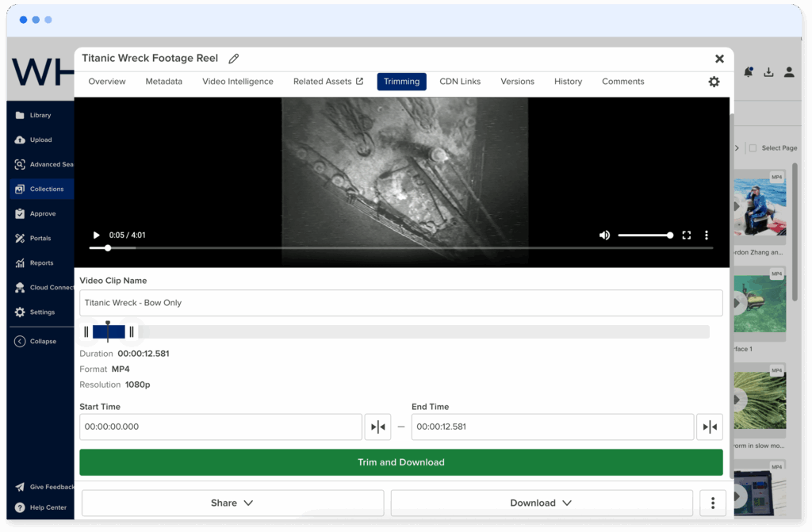Click the Video Clip Name input field
The width and height of the screenshot is (812, 532).
coord(400,303)
